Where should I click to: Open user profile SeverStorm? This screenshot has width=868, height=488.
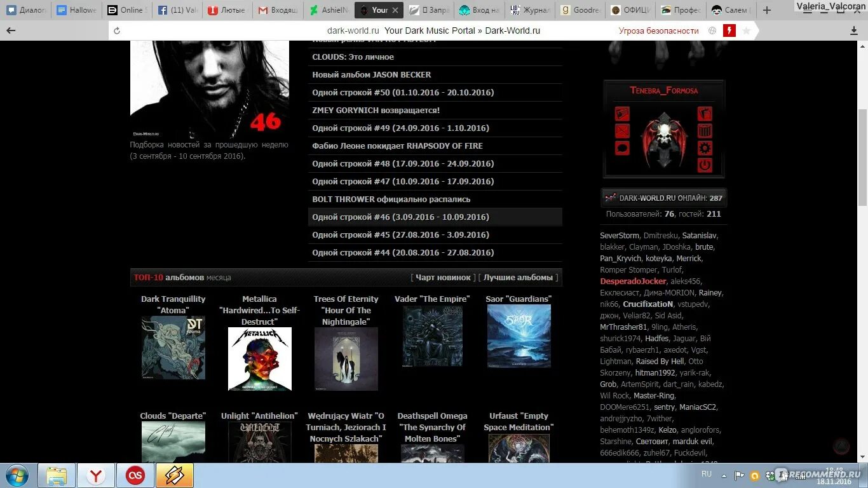click(x=620, y=235)
